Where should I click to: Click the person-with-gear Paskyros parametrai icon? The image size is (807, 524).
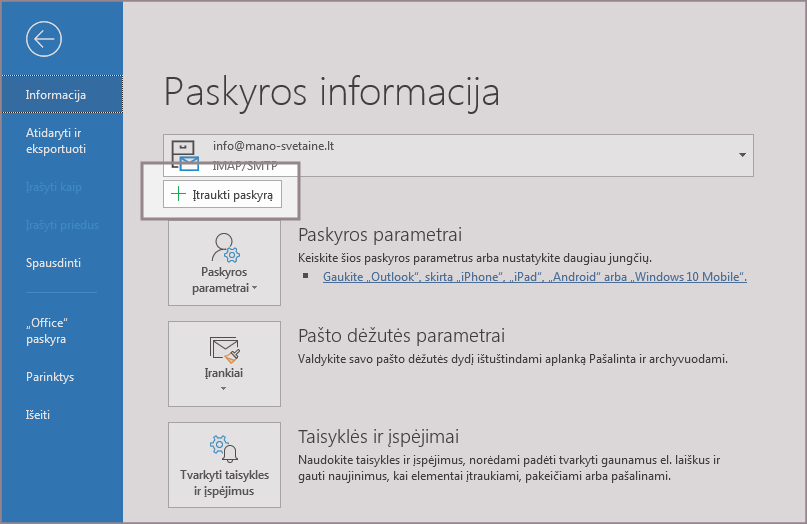[x=224, y=246]
